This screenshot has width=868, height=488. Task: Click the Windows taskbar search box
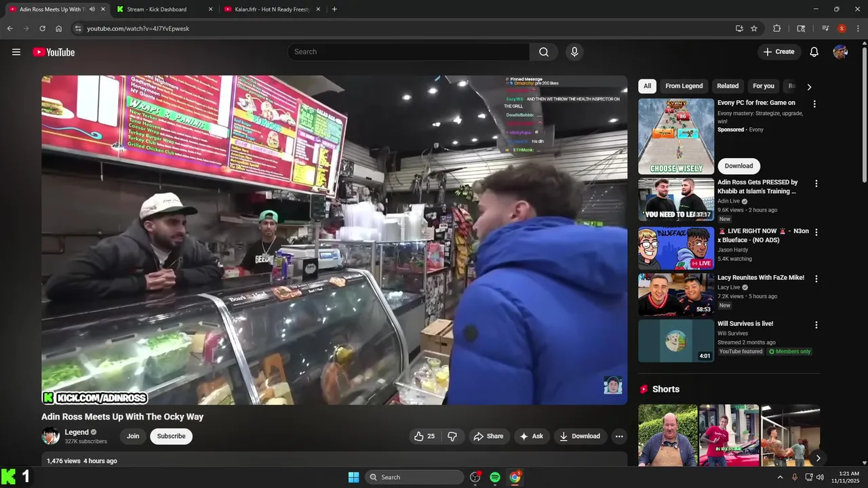[x=415, y=477]
